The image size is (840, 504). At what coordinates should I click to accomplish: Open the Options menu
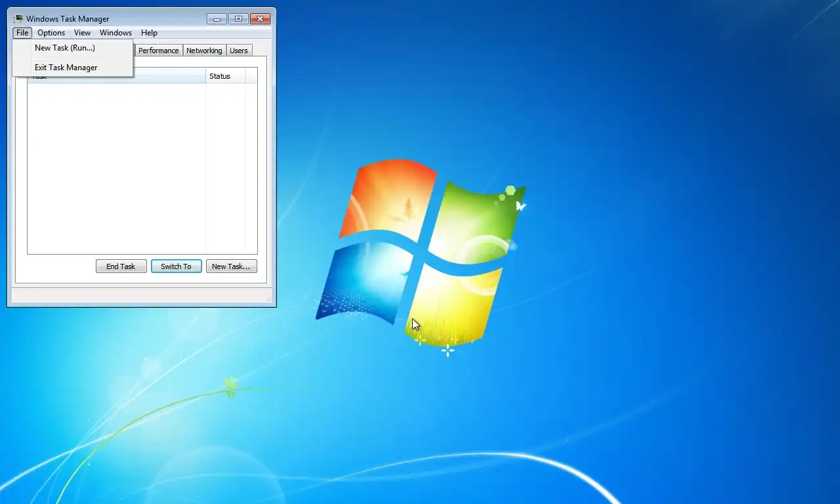(x=51, y=33)
